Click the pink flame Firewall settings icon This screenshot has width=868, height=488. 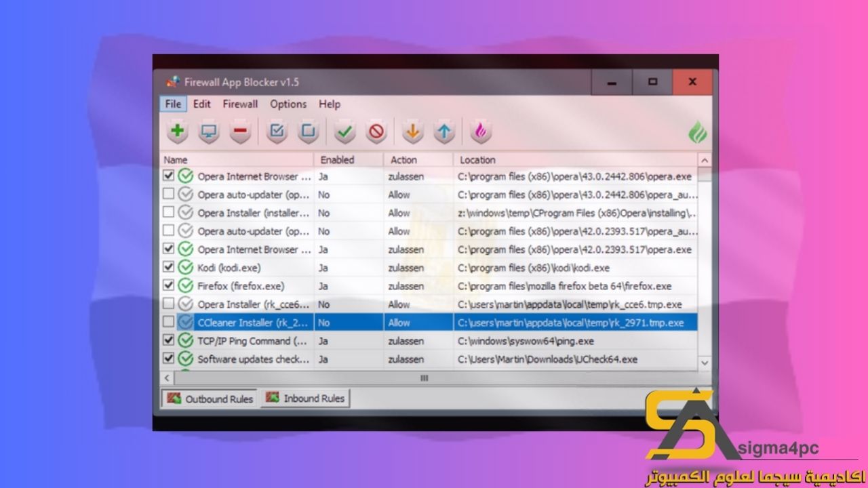[481, 131]
